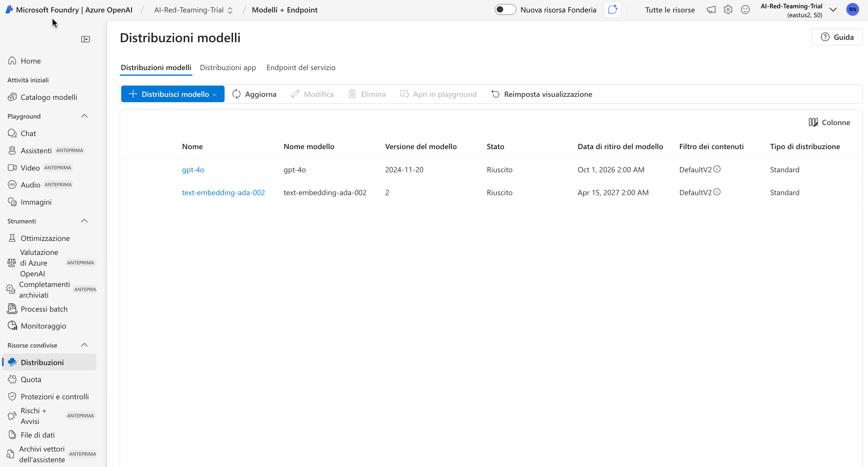868x467 pixels.
Task: Open the text-embedding-ada-002 deployment link
Action: pyautogui.click(x=223, y=193)
